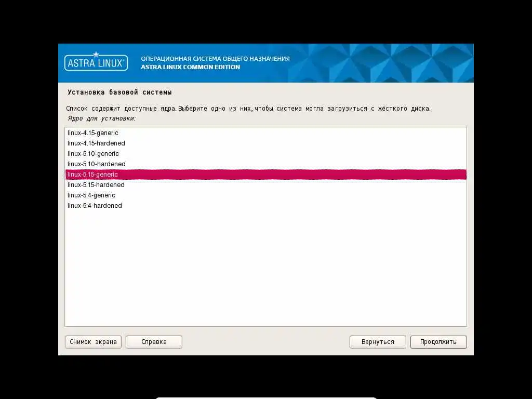The width and height of the screenshot is (532, 399).
Task: Go back using the Вернуться button
Action: pos(378,342)
